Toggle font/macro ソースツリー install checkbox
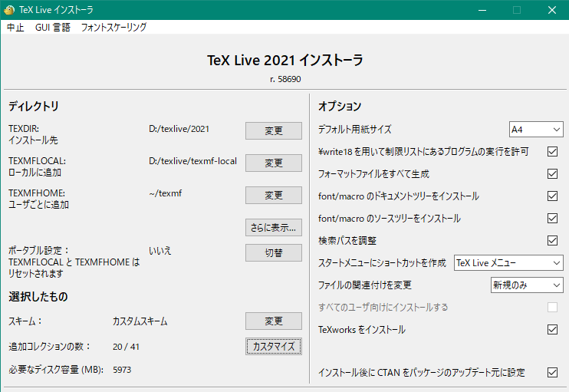569x392 pixels. point(552,218)
